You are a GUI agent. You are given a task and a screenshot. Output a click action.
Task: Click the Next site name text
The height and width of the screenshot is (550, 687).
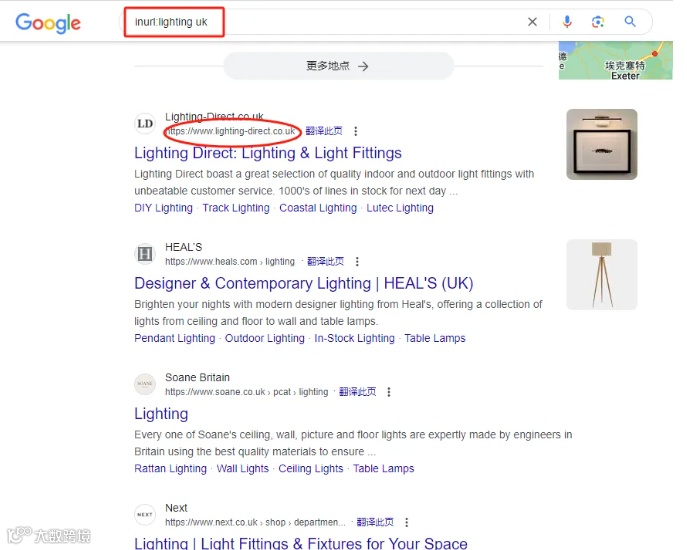[176, 508]
